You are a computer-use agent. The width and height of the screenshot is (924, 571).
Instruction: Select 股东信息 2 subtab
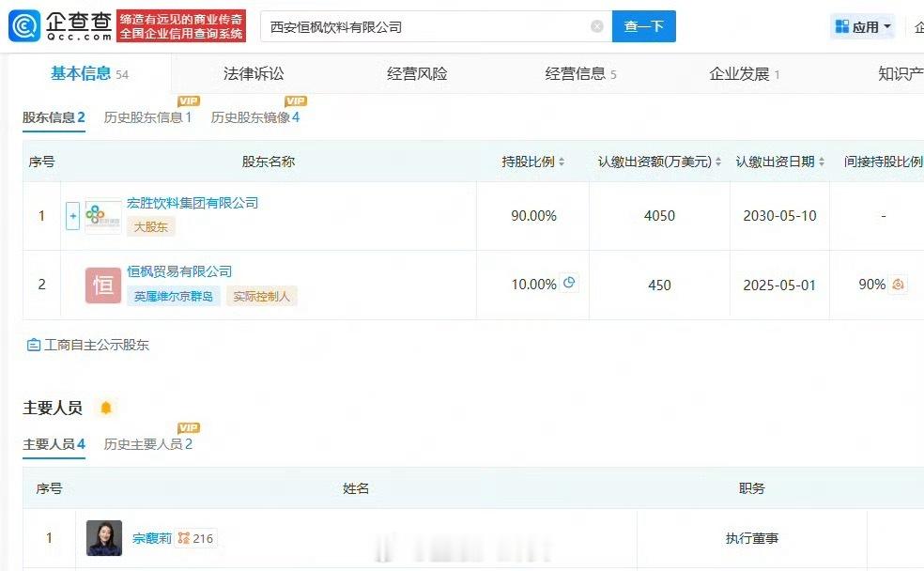pos(54,117)
